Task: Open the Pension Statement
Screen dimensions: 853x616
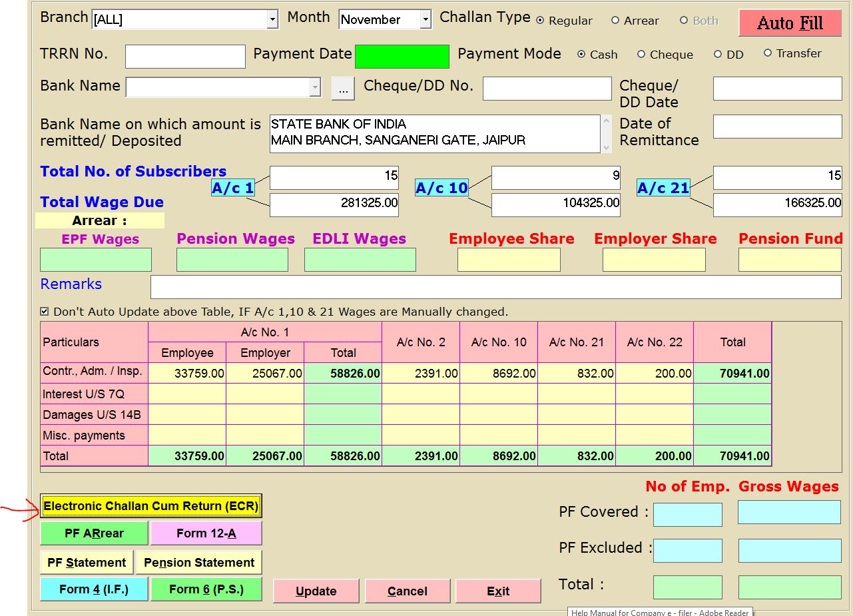Action: click(199, 563)
